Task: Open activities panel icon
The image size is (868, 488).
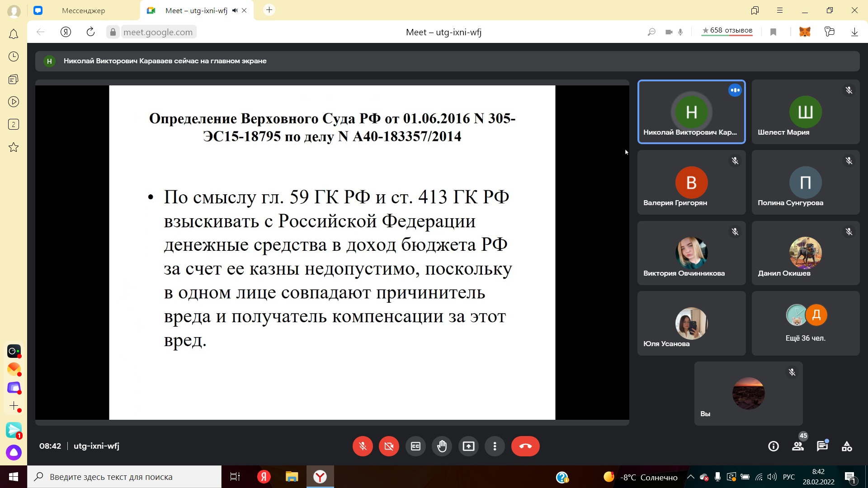Action: tap(847, 446)
